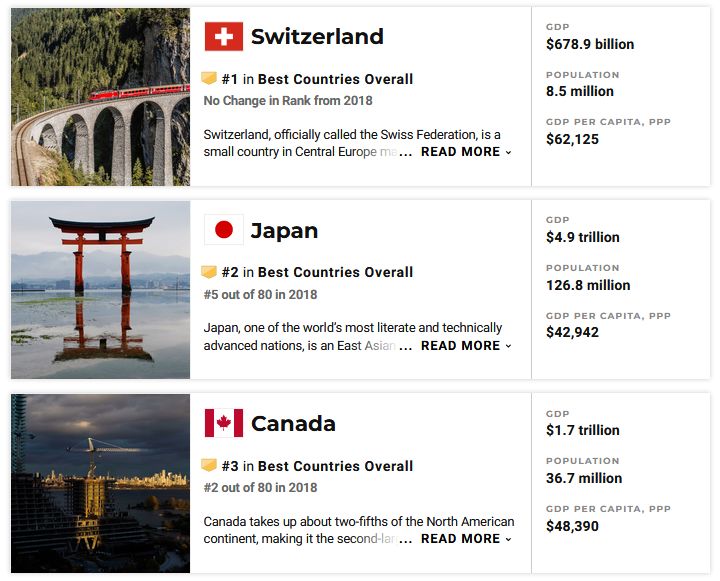
Task: Click Best Countries Overall link under Canada
Action: (x=335, y=466)
